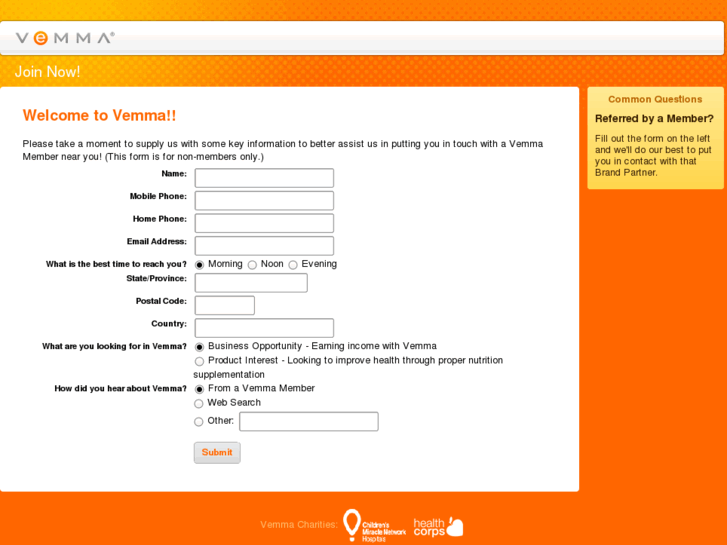
Task: Focus the Other source text box
Action: (309, 422)
